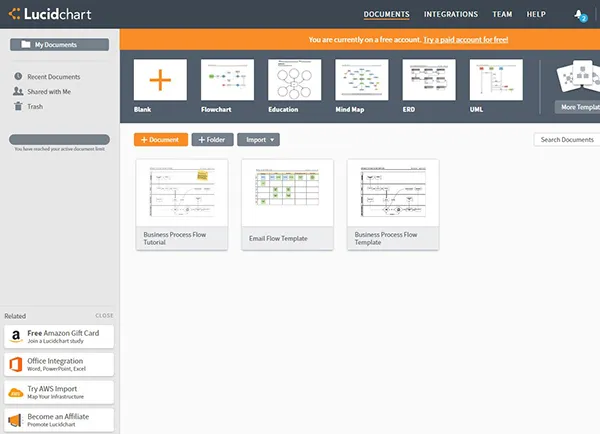Click the More Templates cards icon
This screenshot has height=434, width=600.
click(578, 76)
